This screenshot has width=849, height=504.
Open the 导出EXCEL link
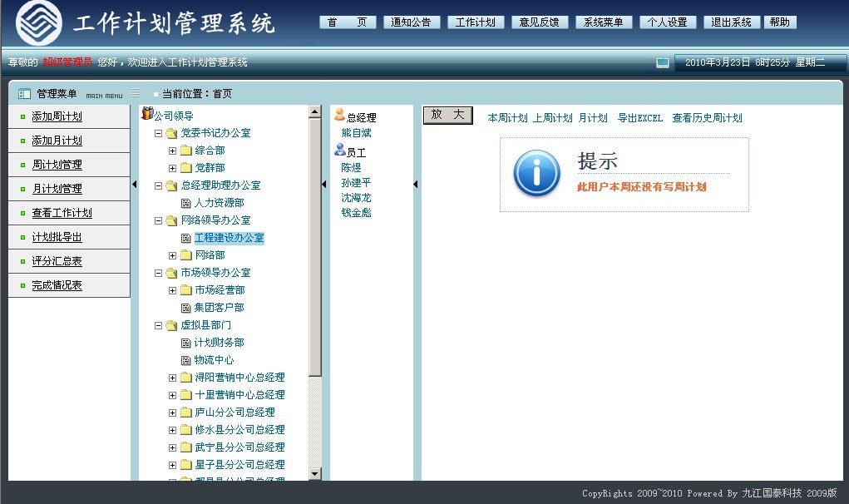tap(639, 118)
